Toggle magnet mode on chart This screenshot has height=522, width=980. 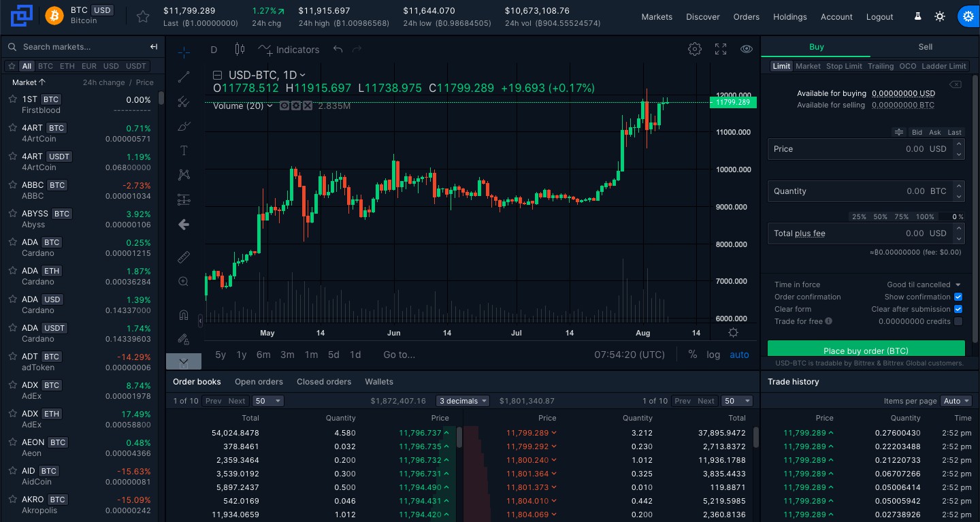click(x=183, y=314)
